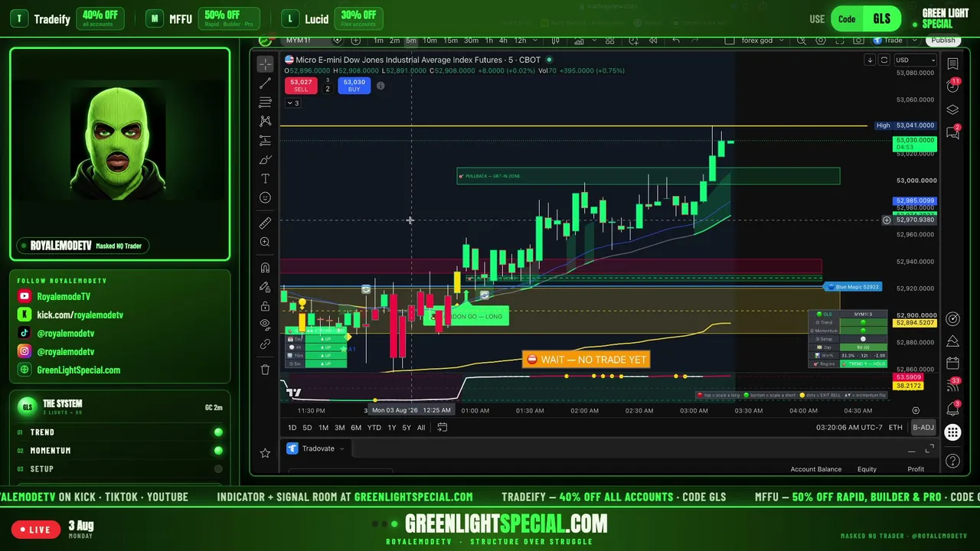Toggle the invert scale arrow button
980x551 pixels.
coord(870,60)
